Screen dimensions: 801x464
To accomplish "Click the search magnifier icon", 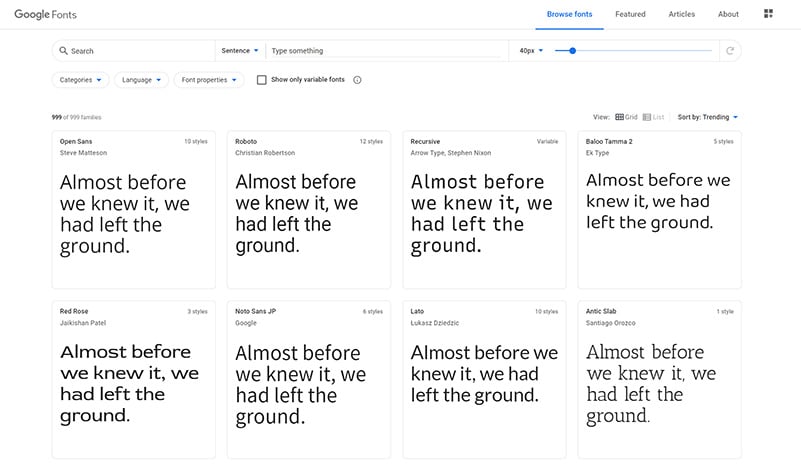I will pos(63,51).
